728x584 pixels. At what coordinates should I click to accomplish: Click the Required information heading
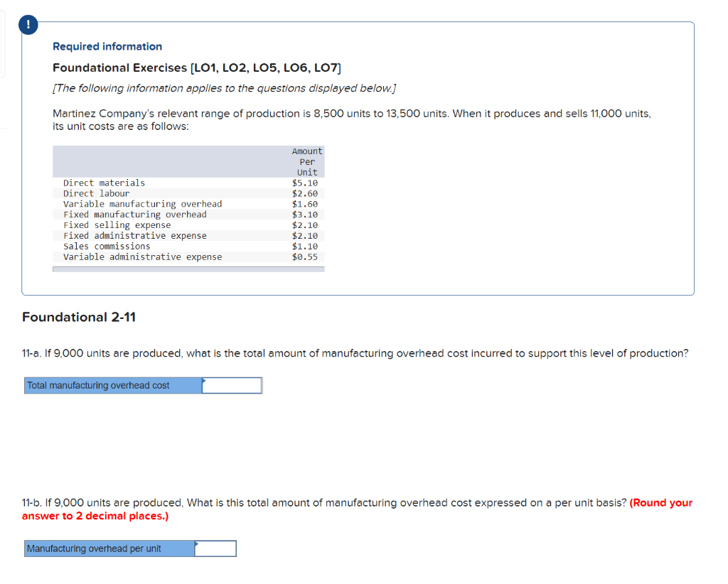click(107, 46)
